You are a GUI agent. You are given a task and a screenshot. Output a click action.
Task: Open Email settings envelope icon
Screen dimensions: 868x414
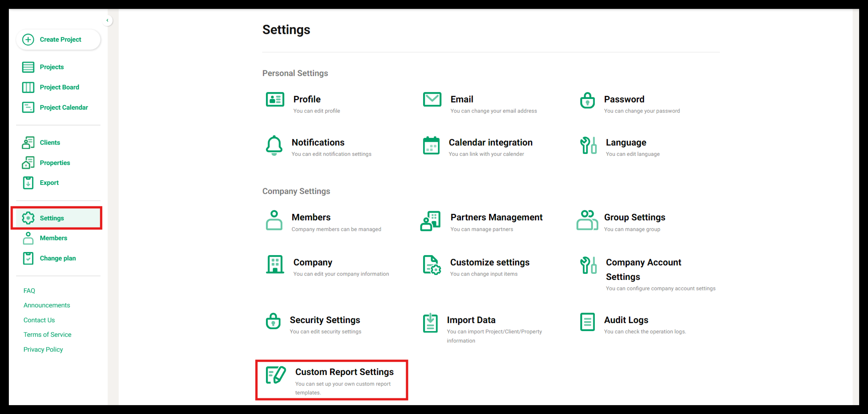[x=432, y=100]
